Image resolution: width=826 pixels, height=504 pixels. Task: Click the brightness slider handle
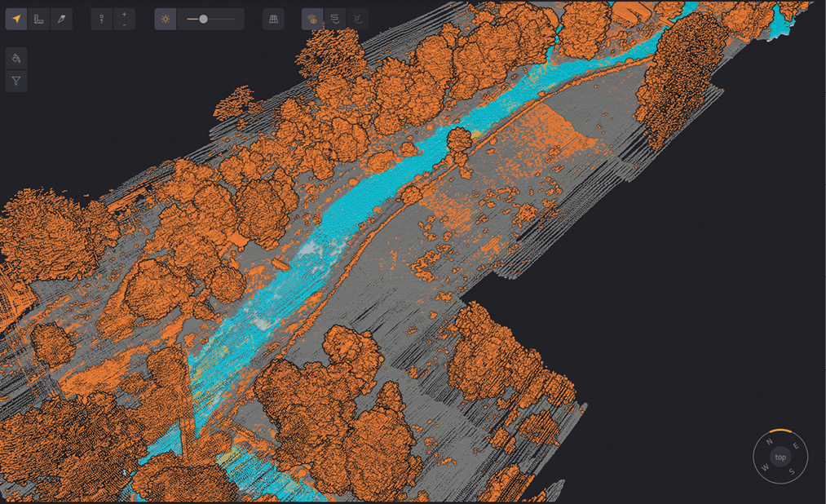point(203,19)
